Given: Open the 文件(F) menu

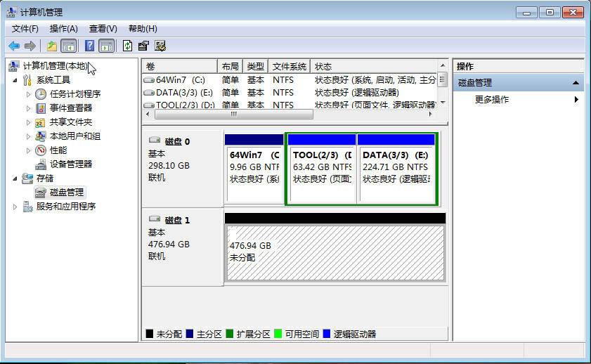Looking at the screenshot, I should click(x=25, y=29).
